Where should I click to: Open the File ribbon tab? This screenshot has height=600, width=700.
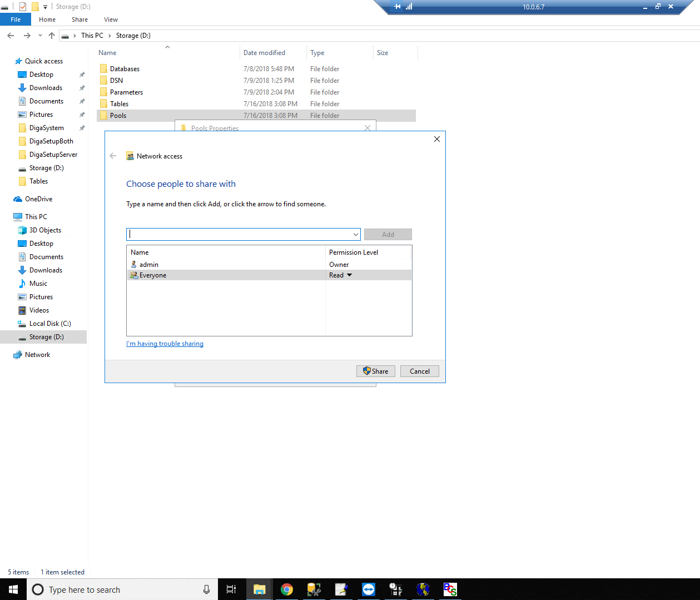pos(16,19)
